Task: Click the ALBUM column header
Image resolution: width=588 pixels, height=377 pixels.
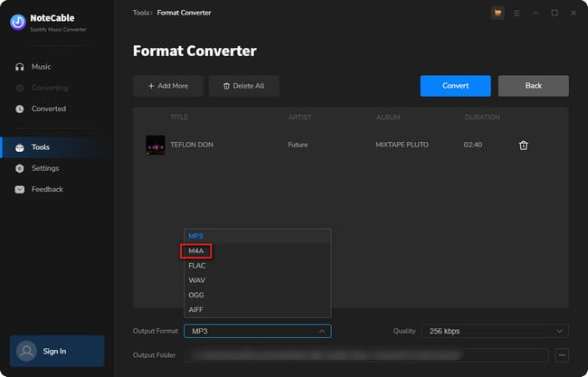Action: click(388, 118)
